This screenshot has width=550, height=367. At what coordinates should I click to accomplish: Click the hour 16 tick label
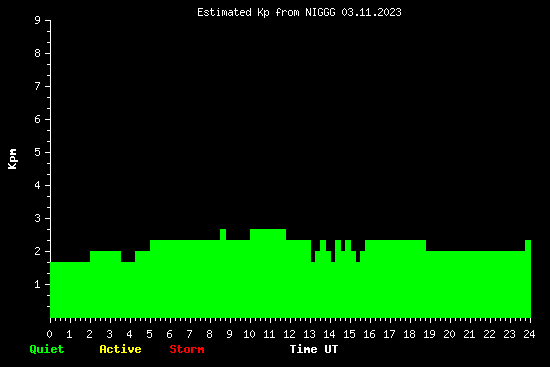[369, 334]
